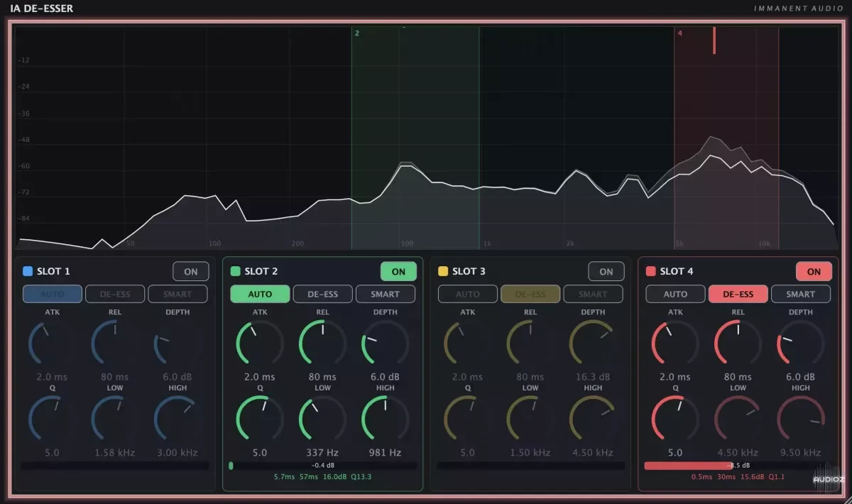Select SMART mode in Slot 4
This screenshot has height=504, width=852.
click(x=801, y=294)
